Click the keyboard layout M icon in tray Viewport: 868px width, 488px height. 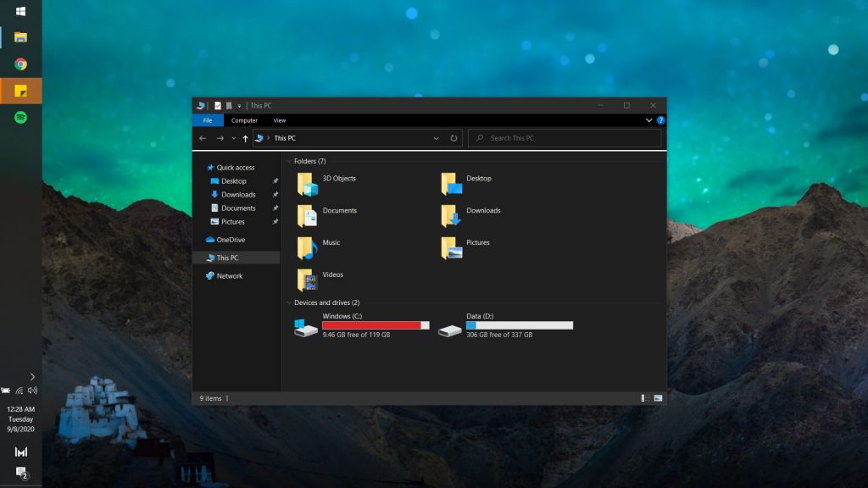(x=21, y=452)
